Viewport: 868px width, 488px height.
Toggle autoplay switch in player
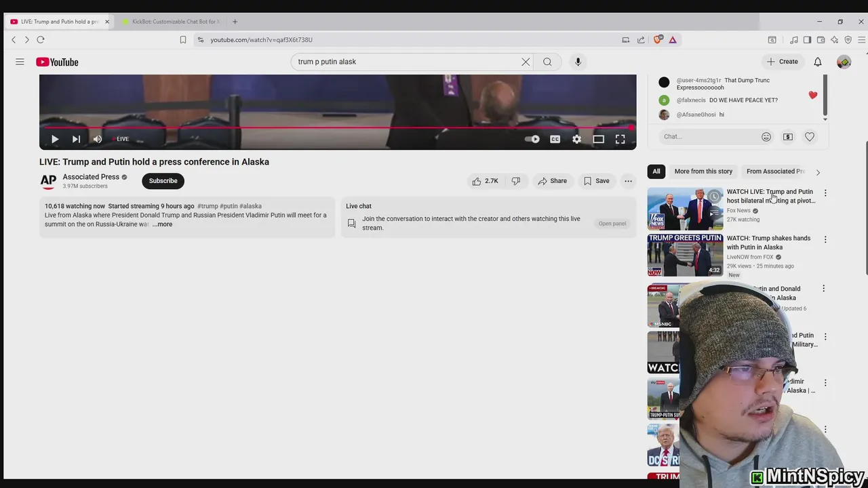point(532,139)
